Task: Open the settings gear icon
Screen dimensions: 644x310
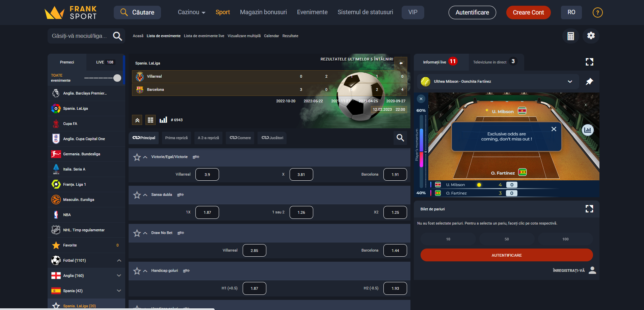Action: [591, 36]
